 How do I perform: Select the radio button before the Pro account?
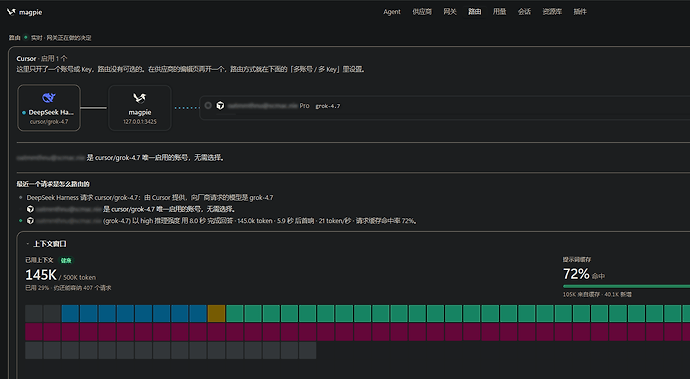pyautogui.click(x=208, y=105)
